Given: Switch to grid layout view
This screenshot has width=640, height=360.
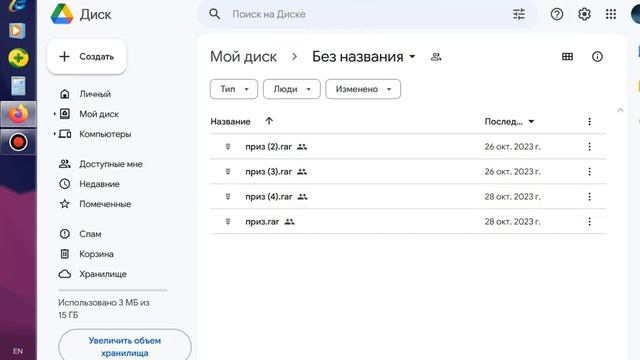Looking at the screenshot, I should pos(567,57).
